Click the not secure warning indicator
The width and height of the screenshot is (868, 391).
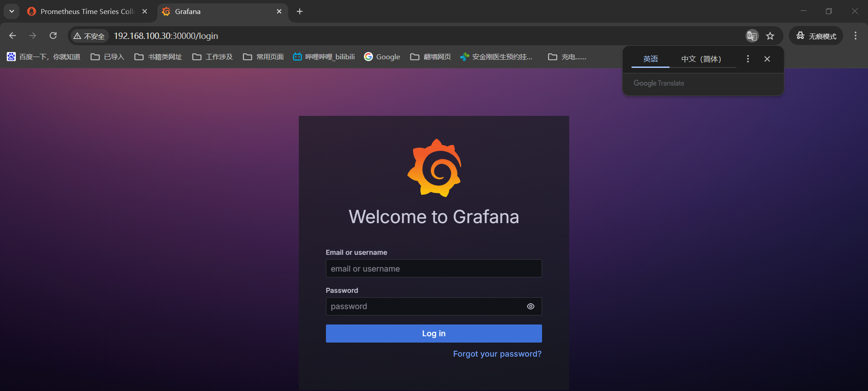tap(90, 36)
